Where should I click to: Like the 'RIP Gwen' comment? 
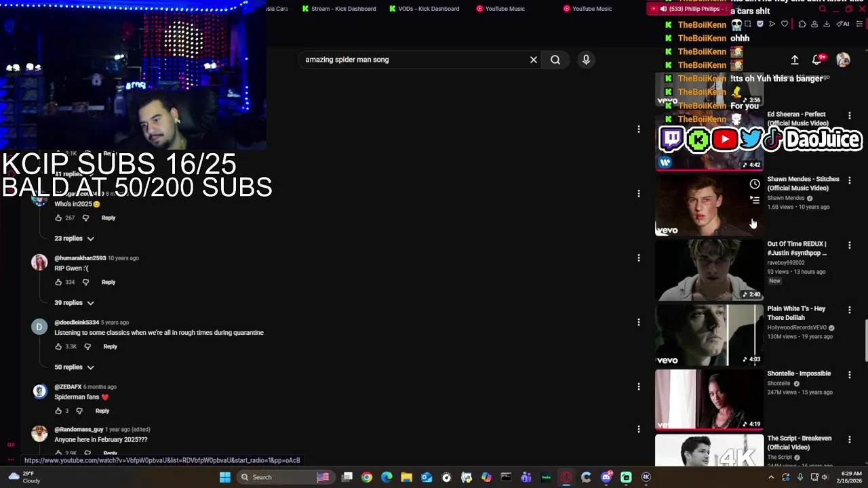[58, 282]
